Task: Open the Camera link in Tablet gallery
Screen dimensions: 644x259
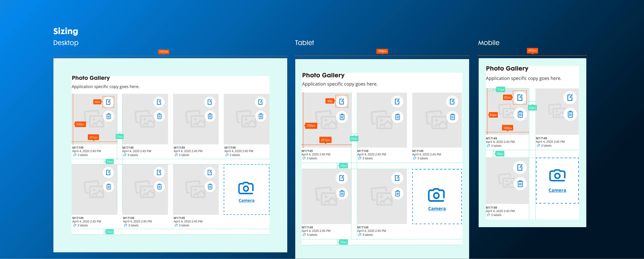Action: pyautogui.click(x=437, y=209)
